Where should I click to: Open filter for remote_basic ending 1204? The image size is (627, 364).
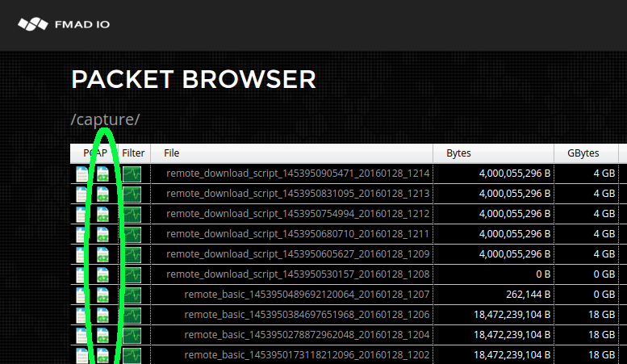pos(132,334)
